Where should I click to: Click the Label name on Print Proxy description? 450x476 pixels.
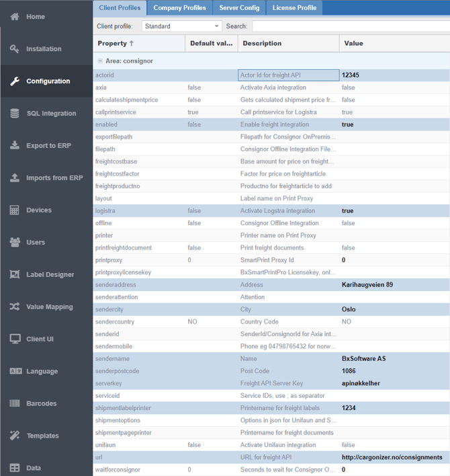(277, 198)
